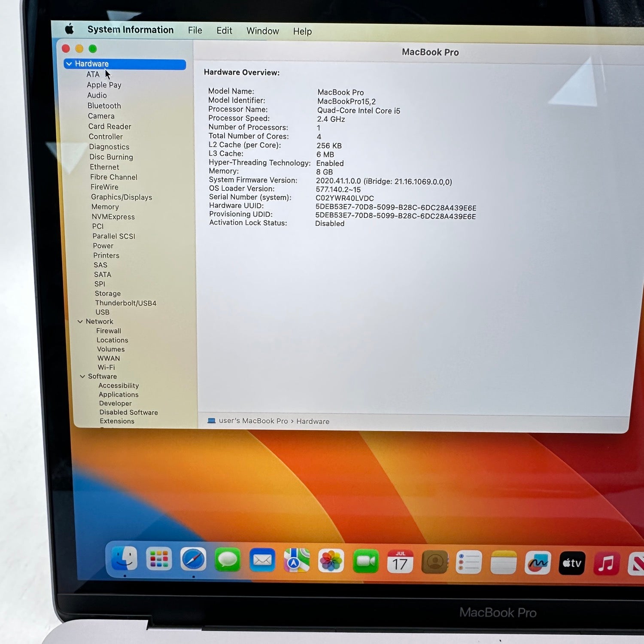Open Apple TV app in dock
644x644 pixels.
click(572, 563)
